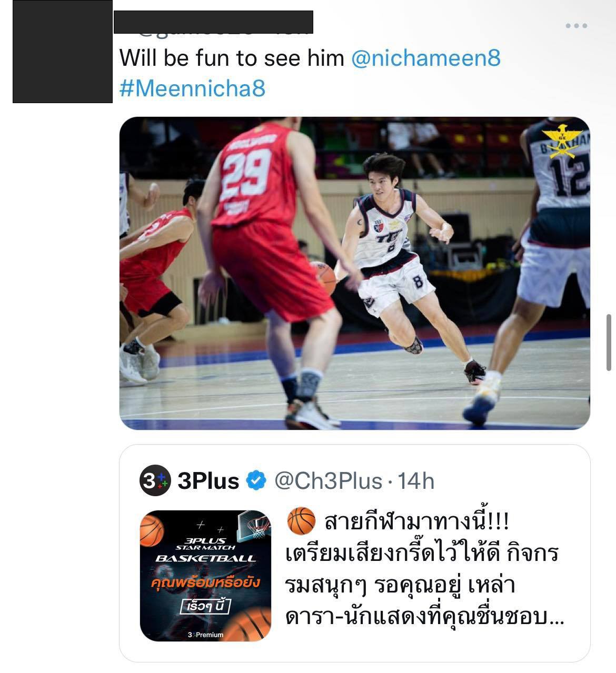Open the #Meennicha8 hashtag

[192, 88]
